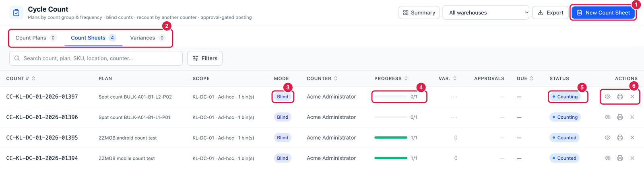This screenshot has width=644, height=171.
Task: Open count CC-KL-DC-01-2026-01394
Action: click(42, 158)
